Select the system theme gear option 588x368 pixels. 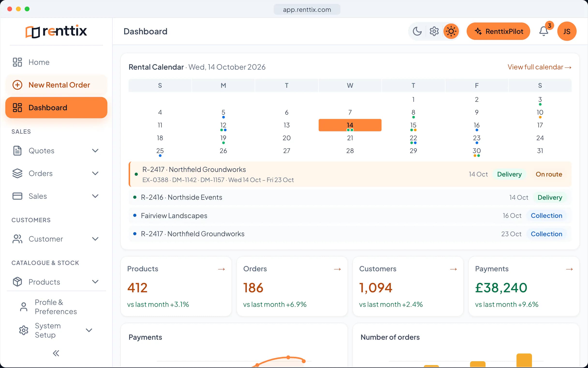[434, 31]
